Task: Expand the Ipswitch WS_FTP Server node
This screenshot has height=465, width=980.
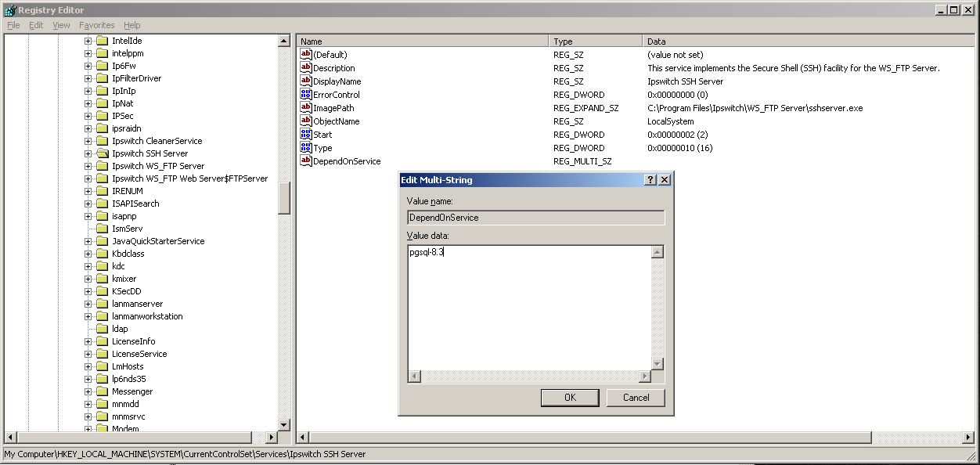Action: click(88, 166)
